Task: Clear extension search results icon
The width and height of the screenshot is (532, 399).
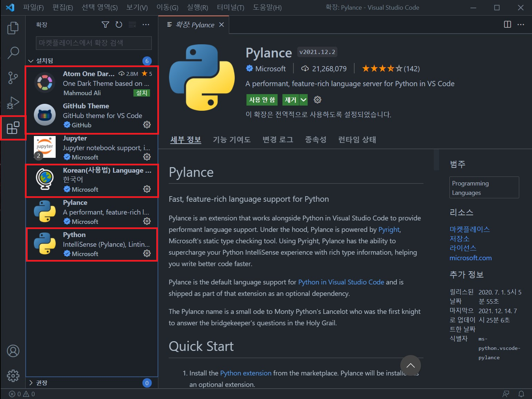Action: coord(132,25)
